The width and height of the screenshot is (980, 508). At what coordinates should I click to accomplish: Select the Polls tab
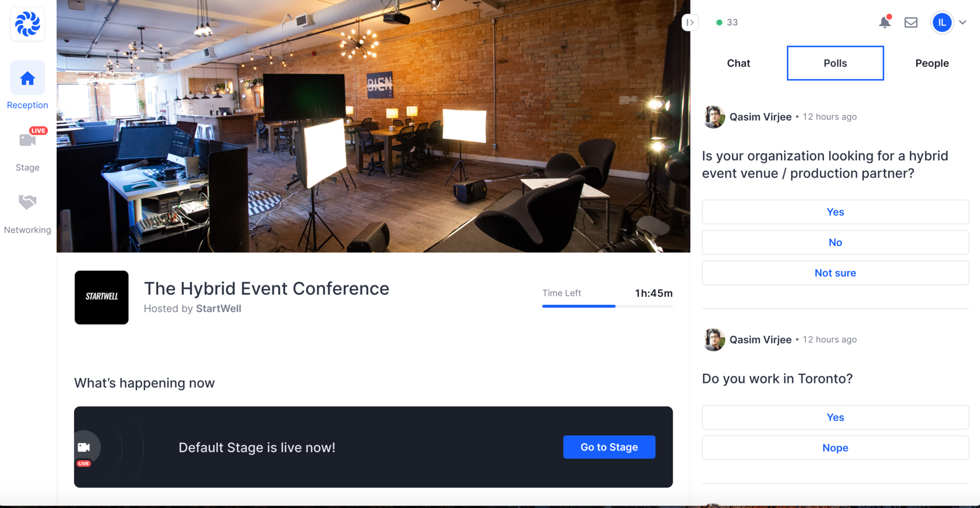pos(835,63)
